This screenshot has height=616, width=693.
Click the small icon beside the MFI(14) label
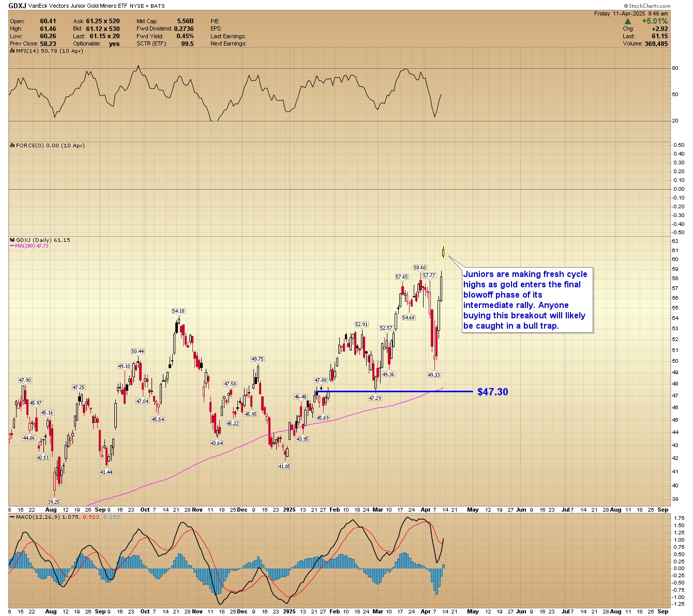(12, 51)
